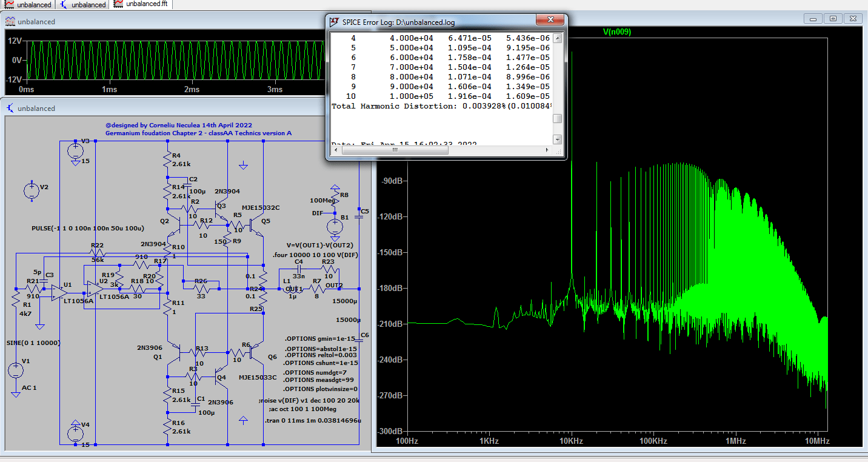
Task: Click error log horizontal scroll left arrow
Action: point(335,150)
